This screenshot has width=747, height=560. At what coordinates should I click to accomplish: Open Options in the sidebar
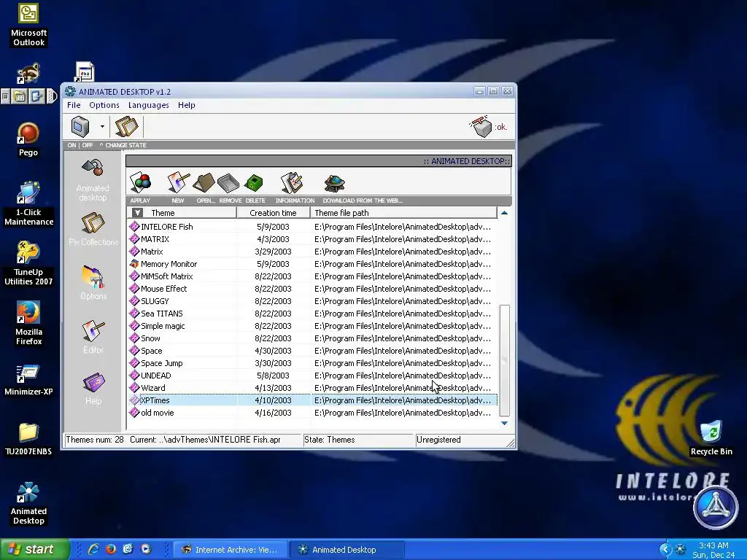(93, 283)
